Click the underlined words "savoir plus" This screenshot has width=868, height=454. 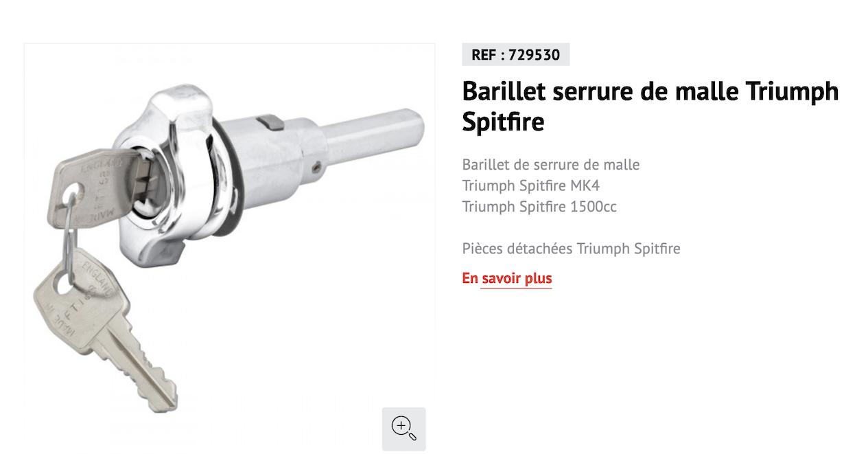[x=517, y=278]
